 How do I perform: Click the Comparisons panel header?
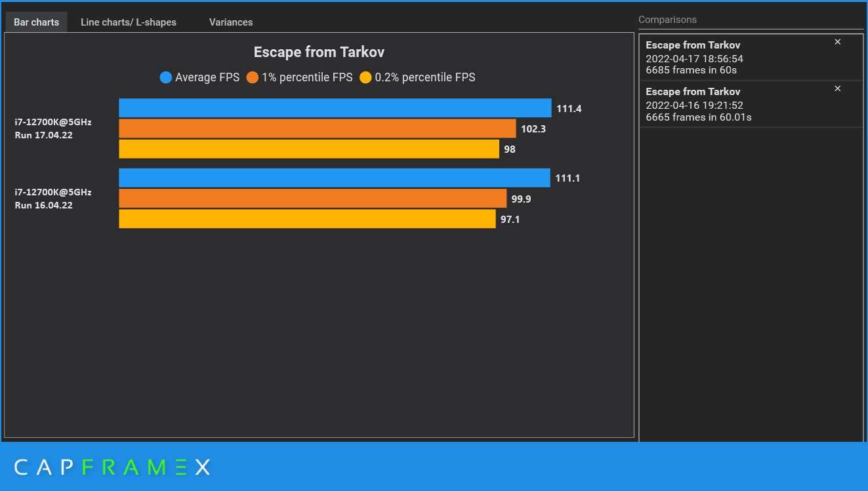click(668, 20)
